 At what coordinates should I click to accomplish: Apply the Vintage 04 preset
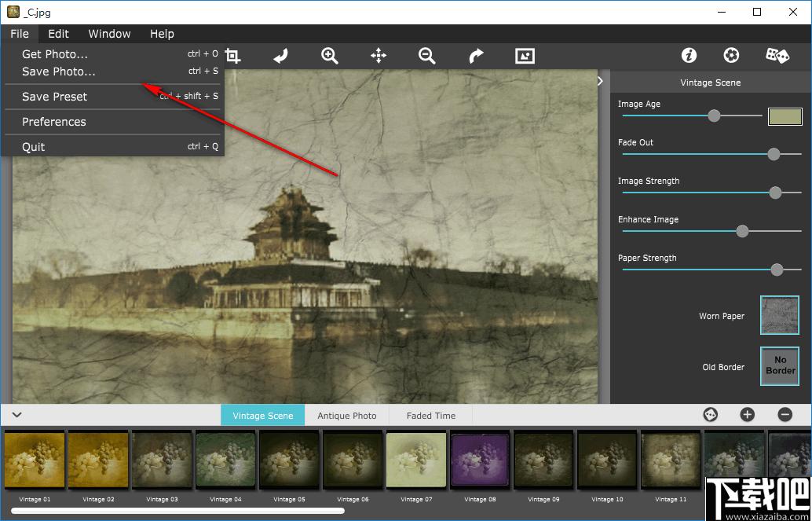click(x=226, y=460)
